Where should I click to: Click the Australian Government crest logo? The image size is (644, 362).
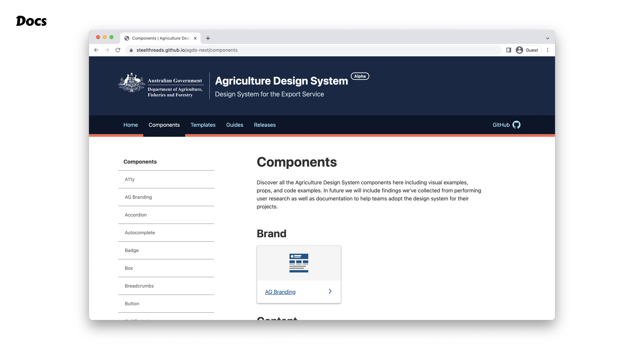click(x=131, y=83)
